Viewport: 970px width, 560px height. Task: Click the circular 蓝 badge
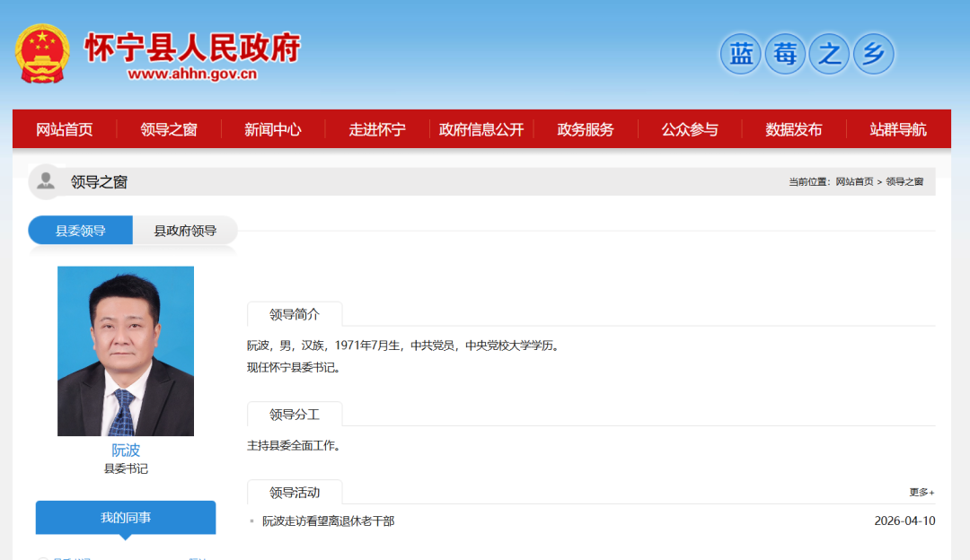pyautogui.click(x=740, y=54)
